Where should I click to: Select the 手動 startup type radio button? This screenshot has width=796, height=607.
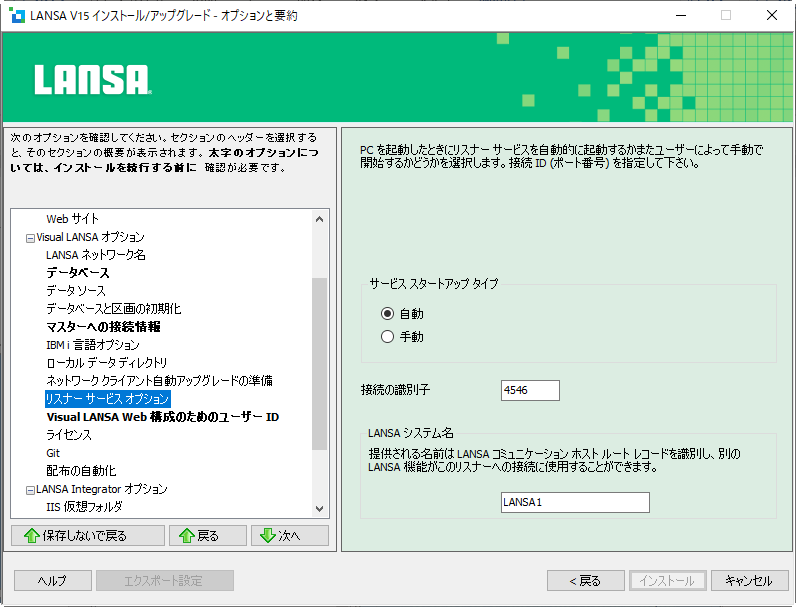pyautogui.click(x=387, y=336)
